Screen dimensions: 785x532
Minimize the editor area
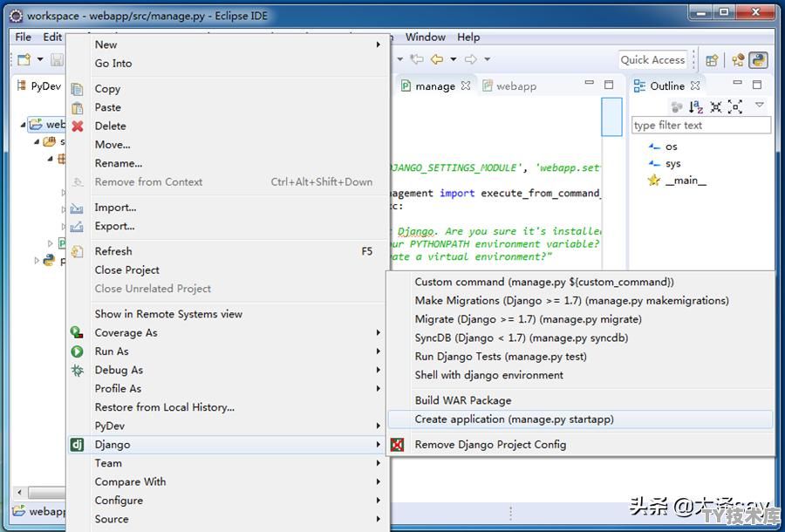(590, 84)
